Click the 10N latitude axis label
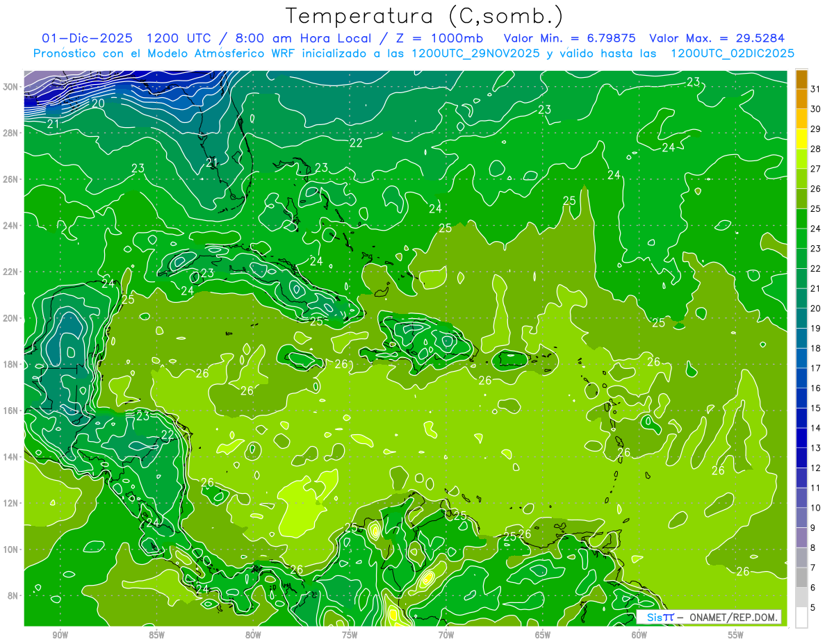Screen dimensions: 834x644 10,550
